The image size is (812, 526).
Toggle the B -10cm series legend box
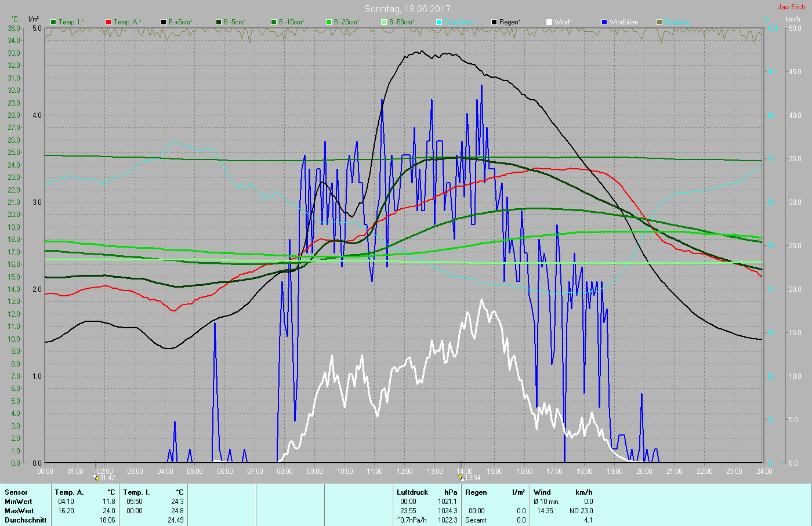(274, 22)
